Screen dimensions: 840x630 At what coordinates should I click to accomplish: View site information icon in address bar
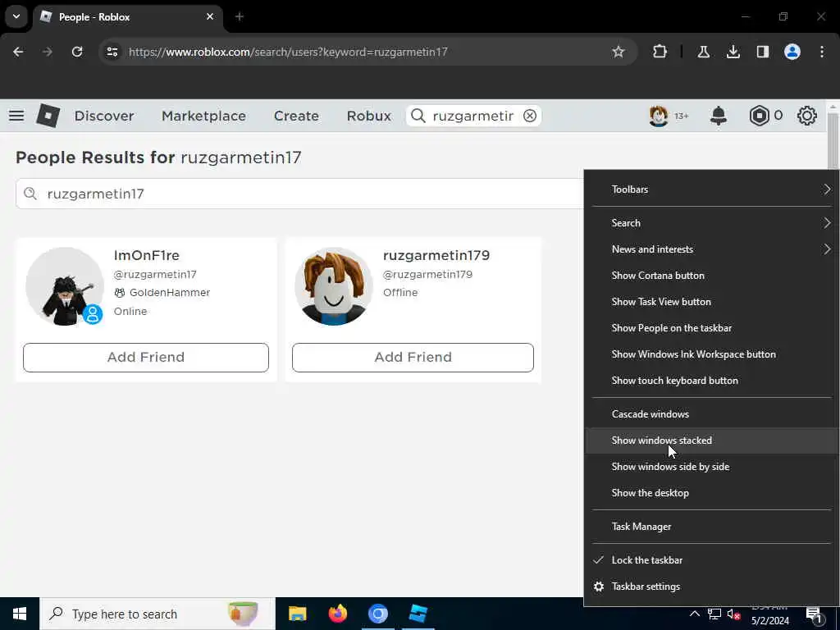(112, 52)
